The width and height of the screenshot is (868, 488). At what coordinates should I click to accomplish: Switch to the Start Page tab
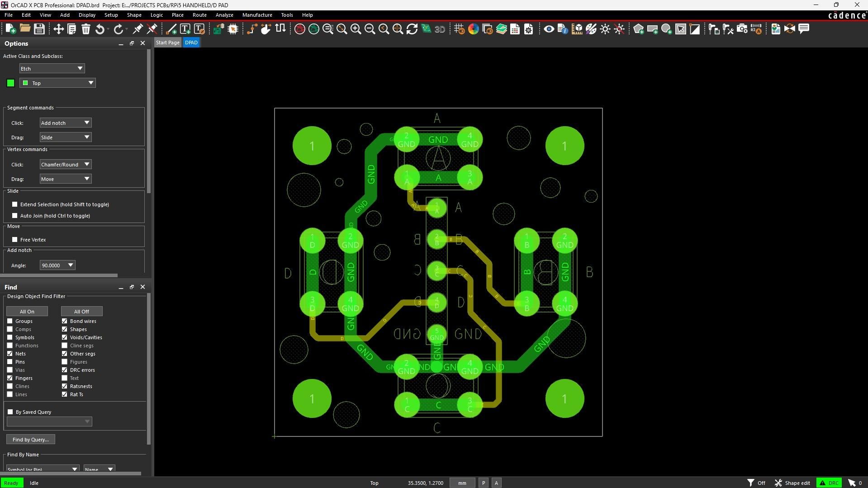point(167,43)
